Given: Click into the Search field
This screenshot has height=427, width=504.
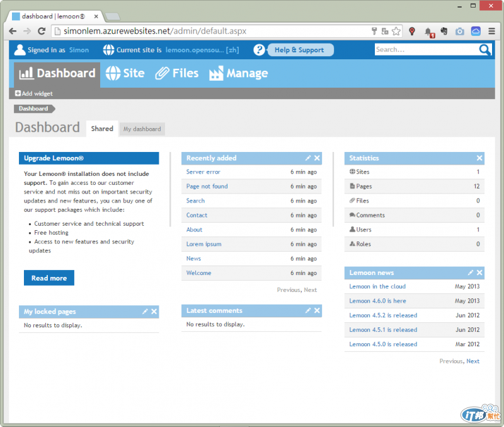Looking at the screenshot, I should click(427, 50).
